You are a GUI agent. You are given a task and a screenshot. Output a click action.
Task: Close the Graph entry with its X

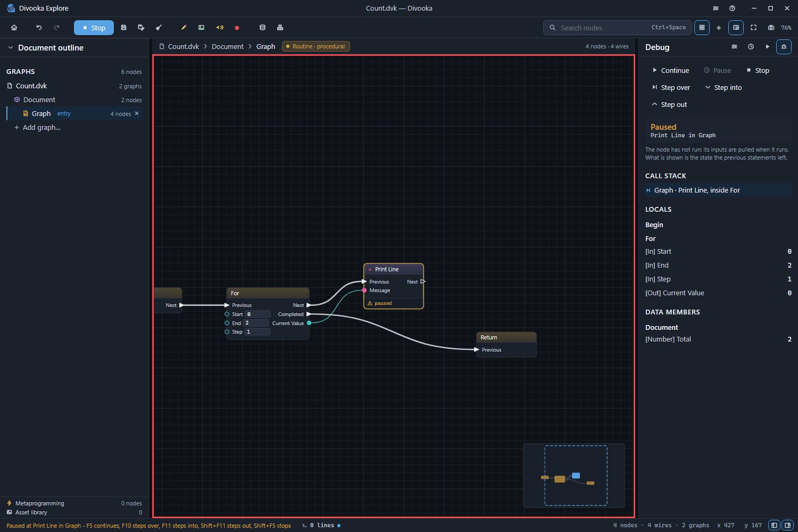(x=137, y=113)
